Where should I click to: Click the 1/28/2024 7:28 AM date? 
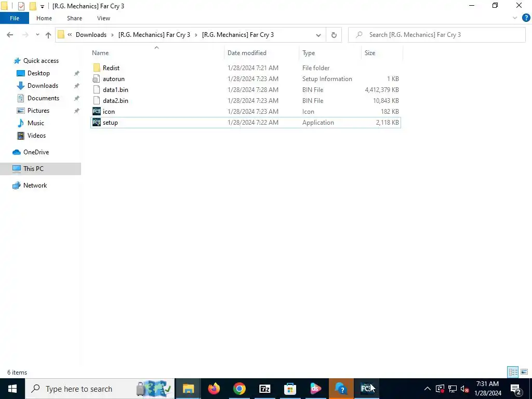[x=253, y=89]
